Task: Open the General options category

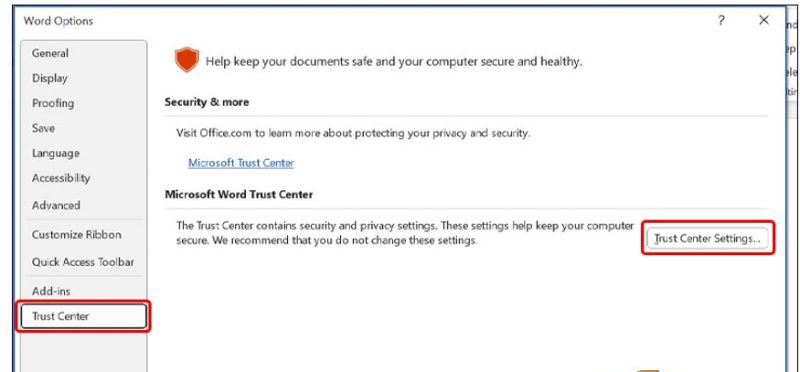Action: tap(50, 53)
